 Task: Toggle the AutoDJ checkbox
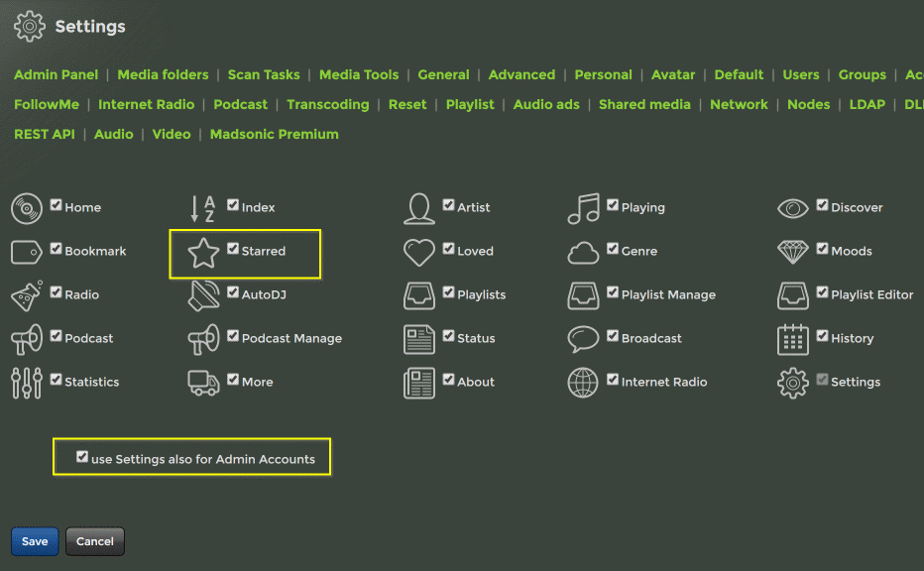tap(233, 292)
